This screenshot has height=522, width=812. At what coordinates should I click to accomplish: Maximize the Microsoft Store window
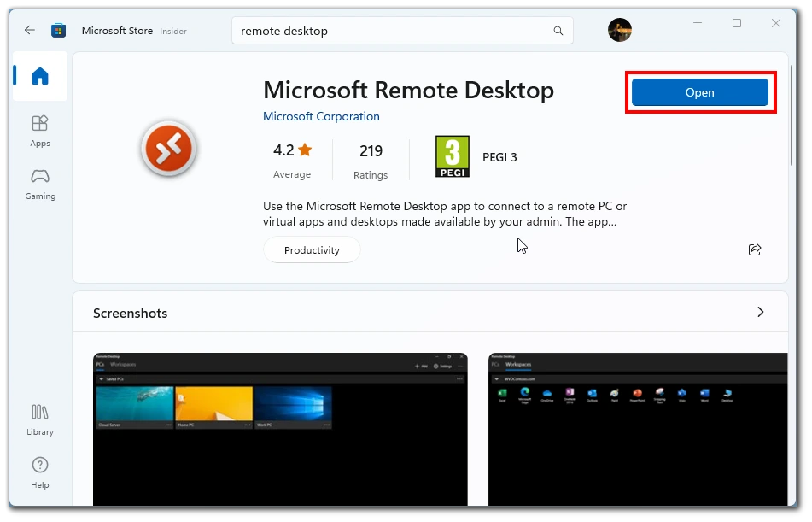point(736,23)
